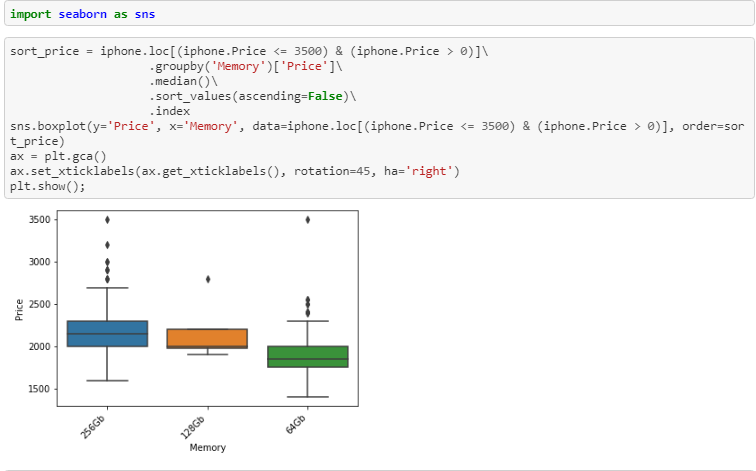Viewport: 756px width, 471px height.
Task: Click the blue 256Gb box in the plot
Action: [x=107, y=334]
